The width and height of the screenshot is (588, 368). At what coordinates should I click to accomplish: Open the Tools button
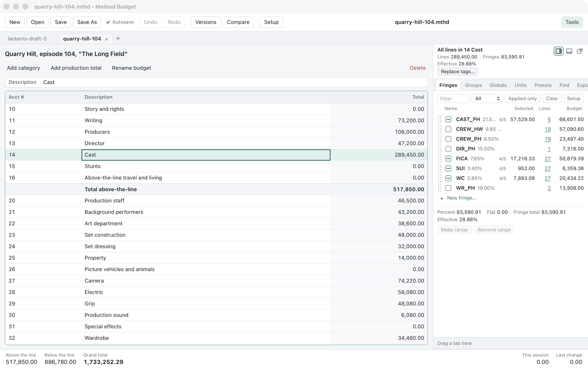[x=572, y=22]
